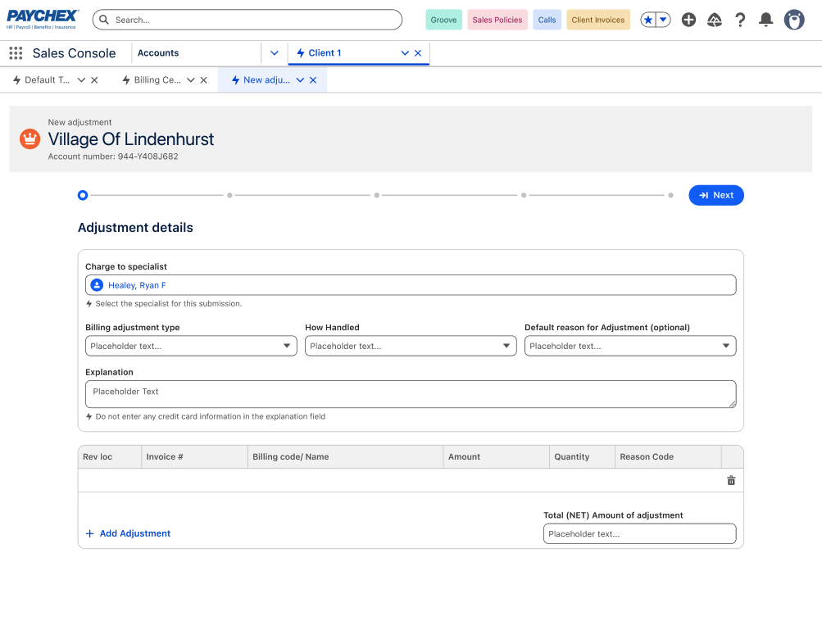
Task: Open the Default reason for Adjustment dropdown
Action: tap(630, 346)
